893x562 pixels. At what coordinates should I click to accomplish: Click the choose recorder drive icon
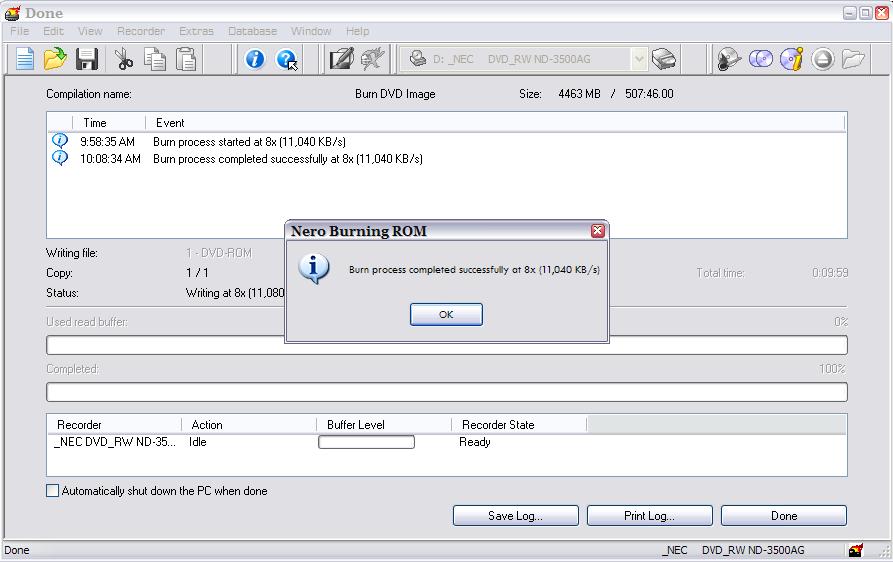663,59
